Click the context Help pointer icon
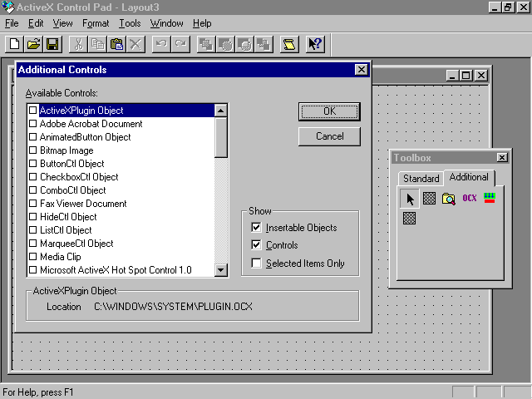 pyautogui.click(x=315, y=44)
